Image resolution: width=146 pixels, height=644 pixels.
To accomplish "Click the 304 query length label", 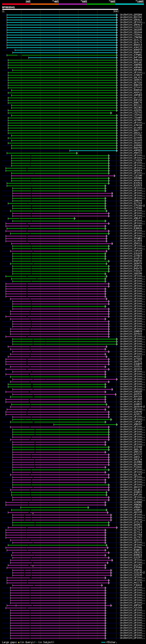I will (x=115, y=11).
